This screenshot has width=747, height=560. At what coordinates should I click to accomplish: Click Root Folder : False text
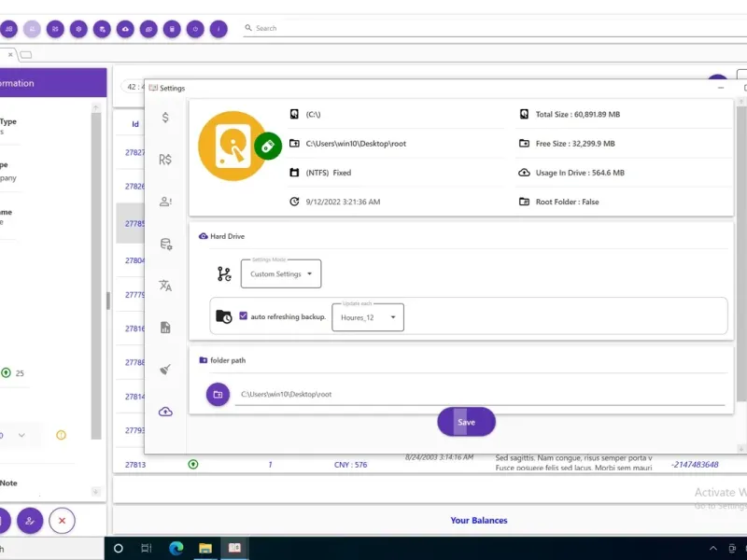[567, 202]
